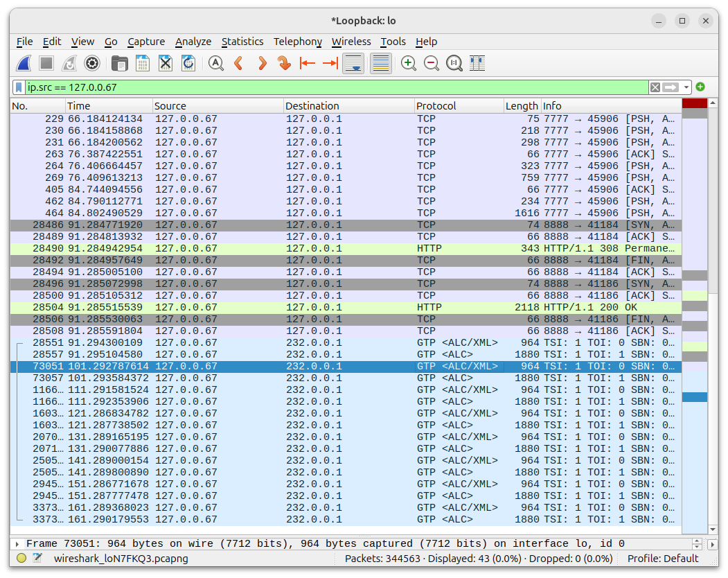Sort by the Destination column header
Screen dimensions: 728x578
point(348,106)
